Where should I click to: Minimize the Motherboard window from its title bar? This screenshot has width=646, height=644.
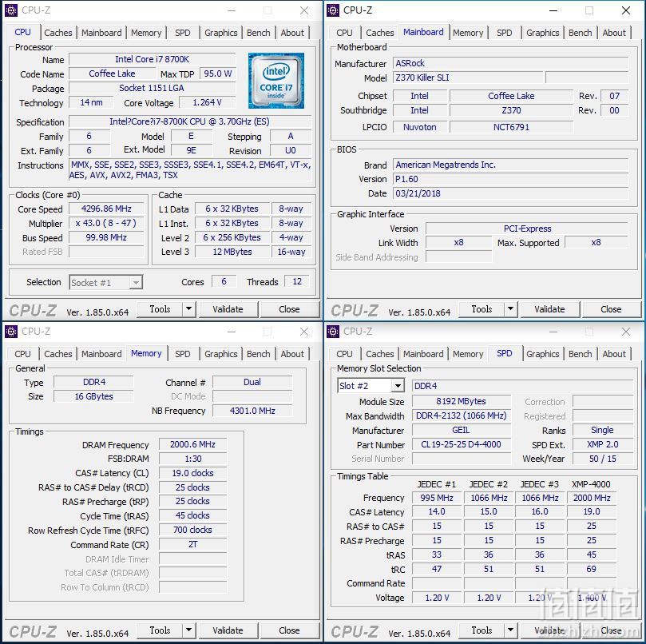coord(553,10)
